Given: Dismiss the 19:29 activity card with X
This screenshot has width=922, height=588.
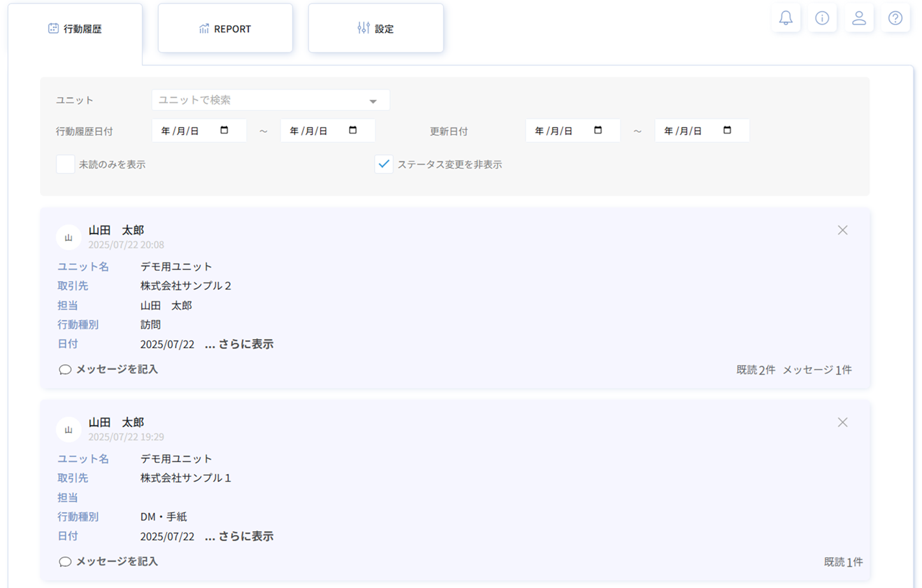Looking at the screenshot, I should pyautogui.click(x=842, y=423).
